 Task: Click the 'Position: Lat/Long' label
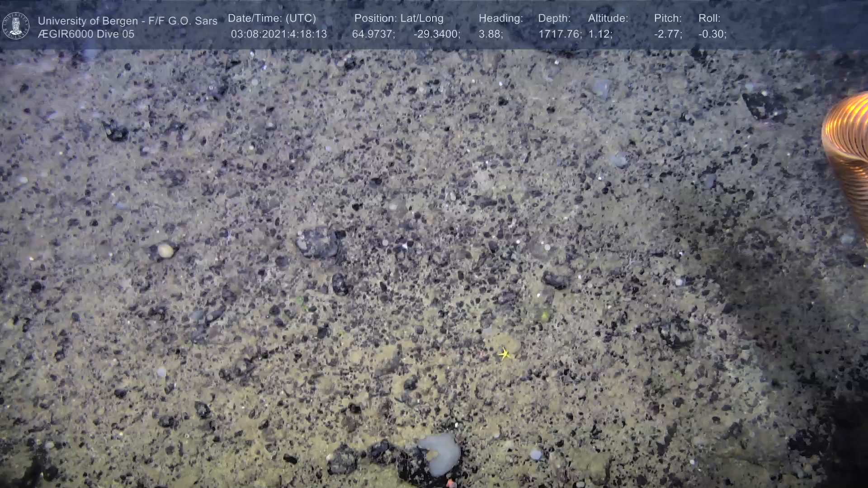coord(398,19)
